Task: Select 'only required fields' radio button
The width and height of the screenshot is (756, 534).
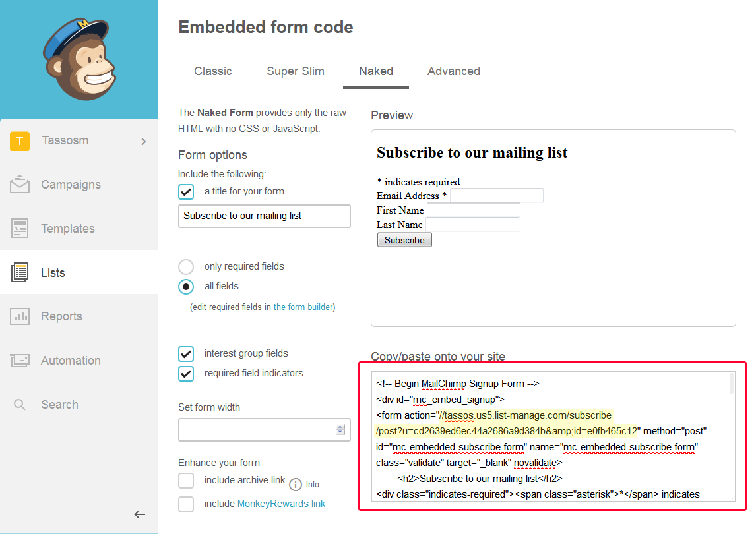Action: tap(186, 267)
